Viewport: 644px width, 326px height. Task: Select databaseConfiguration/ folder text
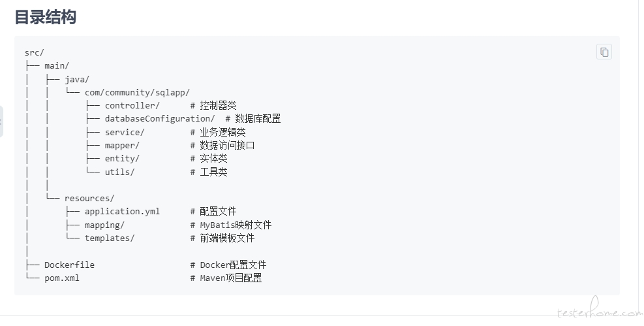(x=160, y=119)
